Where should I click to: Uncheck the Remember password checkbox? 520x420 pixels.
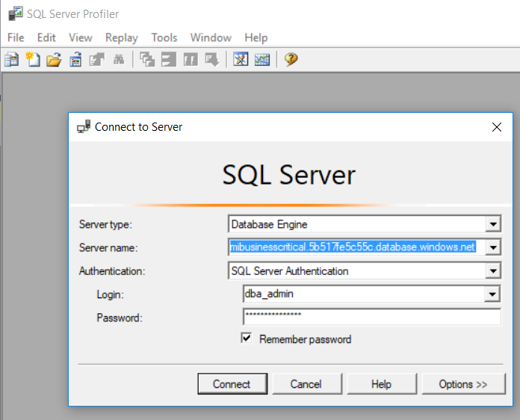(247, 339)
